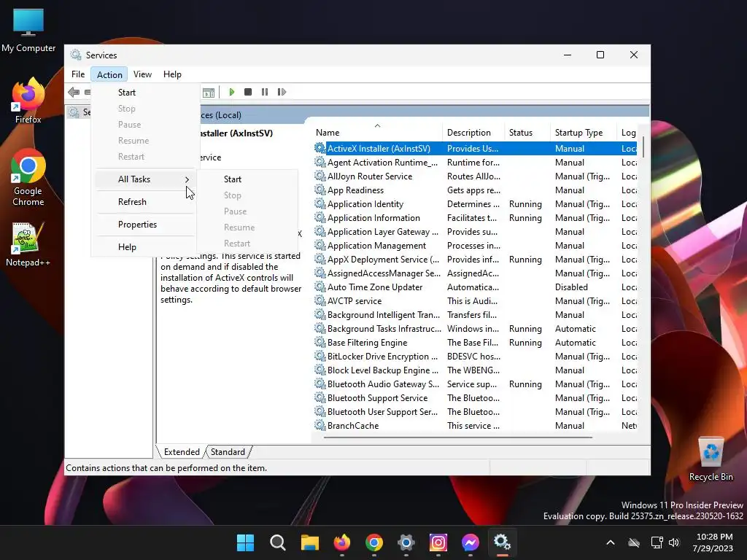
Task: Open the Google Chrome desktop shortcut
Action: 28,177
